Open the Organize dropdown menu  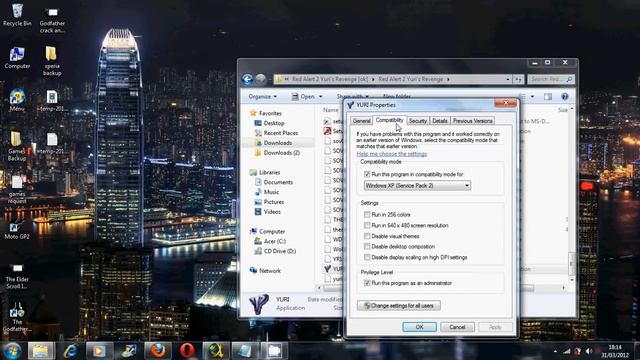pyautogui.click(x=262, y=97)
